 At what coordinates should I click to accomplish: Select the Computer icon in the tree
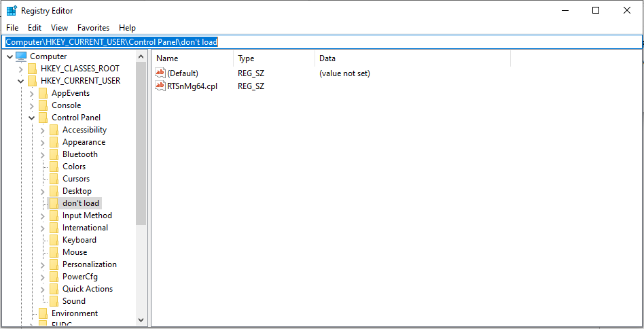(x=21, y=56)
